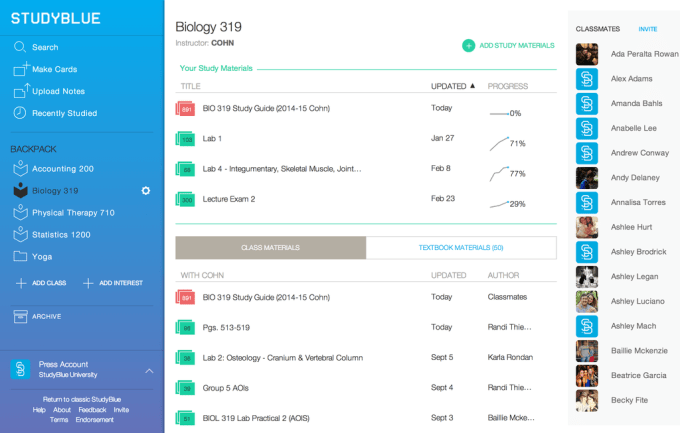Click the plus icon next to Add Interest
680x433 pixels.
[88, 283]
